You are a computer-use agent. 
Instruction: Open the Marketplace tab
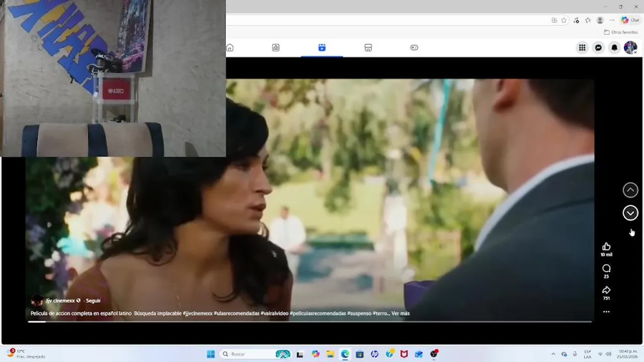tap(368, 48)
